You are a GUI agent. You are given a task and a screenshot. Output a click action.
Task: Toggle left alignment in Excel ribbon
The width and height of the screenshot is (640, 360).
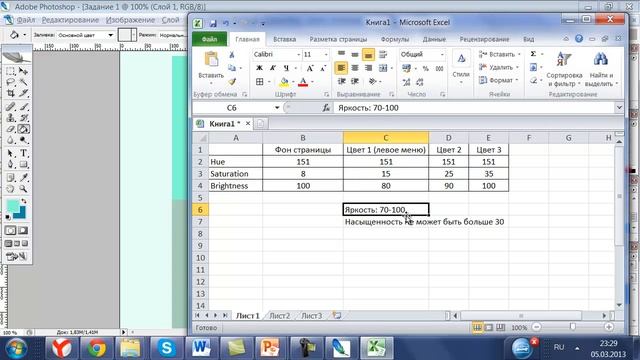[341, 68]
